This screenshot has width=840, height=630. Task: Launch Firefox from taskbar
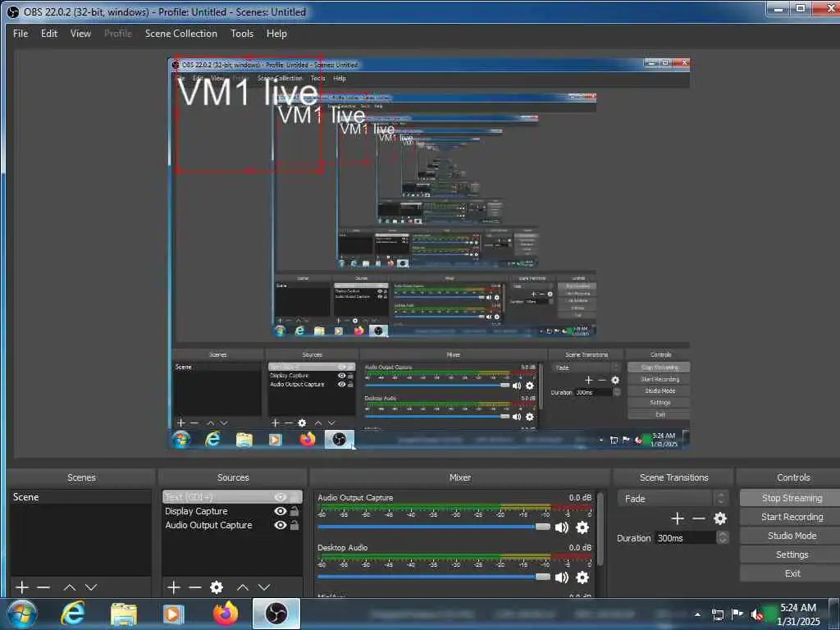click(x=226, y=614)
